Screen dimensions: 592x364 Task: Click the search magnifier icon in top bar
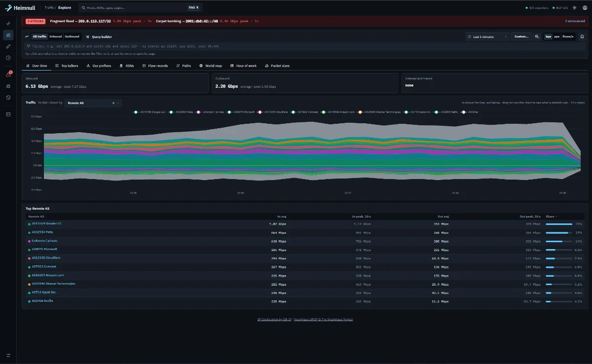[x=83, y=8]
